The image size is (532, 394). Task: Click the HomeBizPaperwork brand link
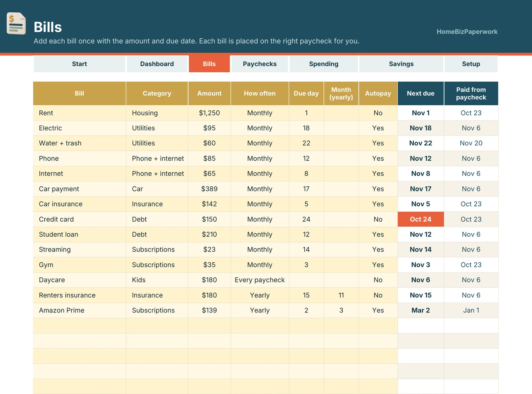467,32
